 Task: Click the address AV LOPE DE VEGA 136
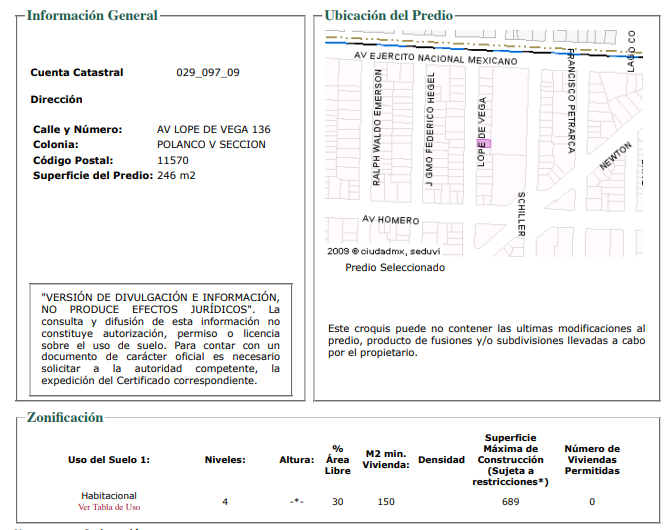(x=214, y=129)
